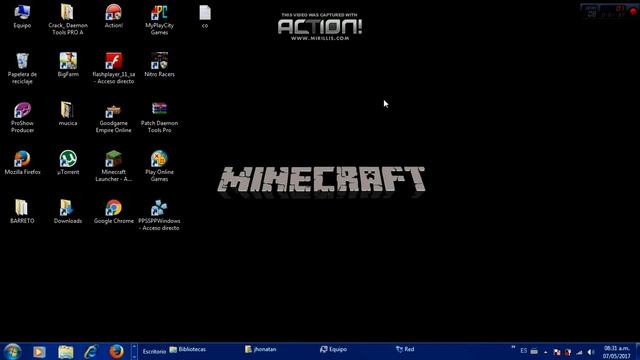Open the network signal tray icon
Image resolution: width=640 pixels, height=360 pixels.
pos(579,352)
